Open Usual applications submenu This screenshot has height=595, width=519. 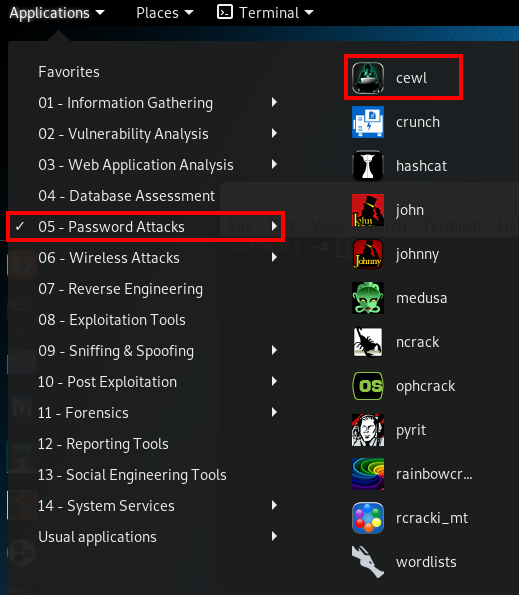[145, 537]
